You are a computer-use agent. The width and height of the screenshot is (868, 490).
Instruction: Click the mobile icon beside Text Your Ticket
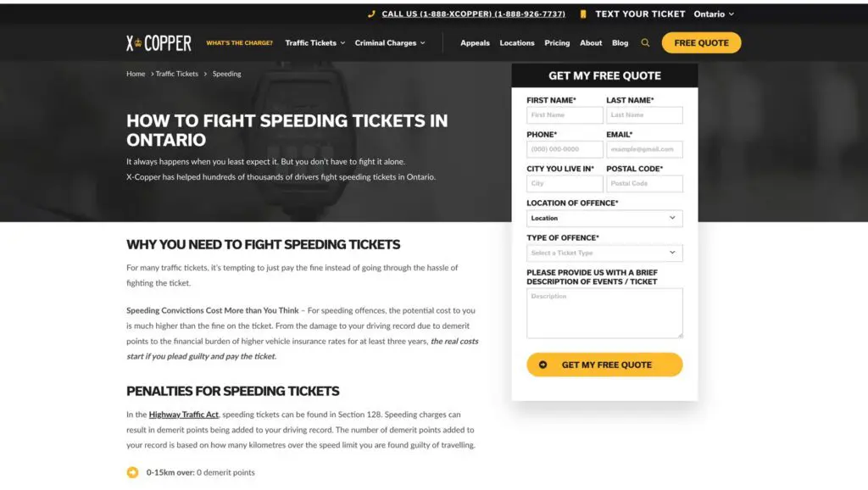coord(583,14)
